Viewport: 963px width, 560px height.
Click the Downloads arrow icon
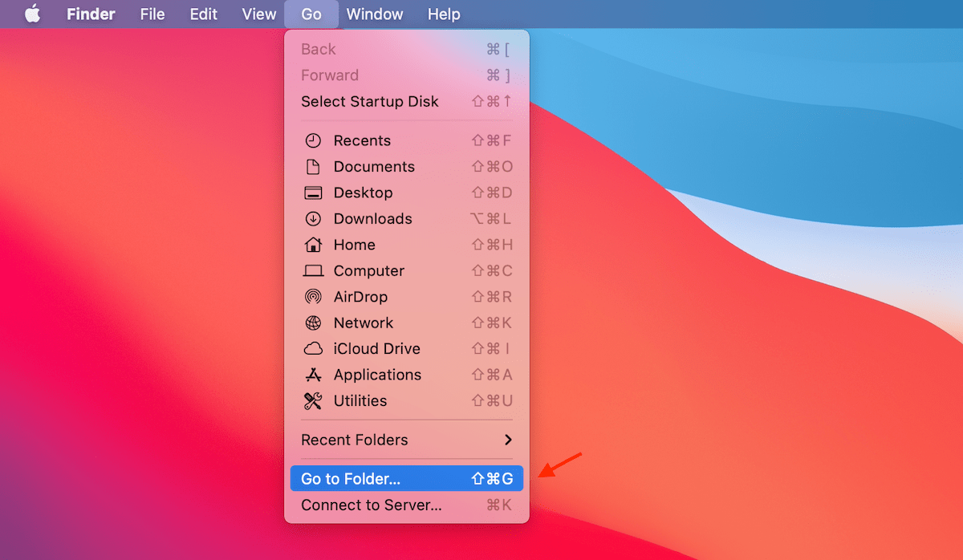313,219
